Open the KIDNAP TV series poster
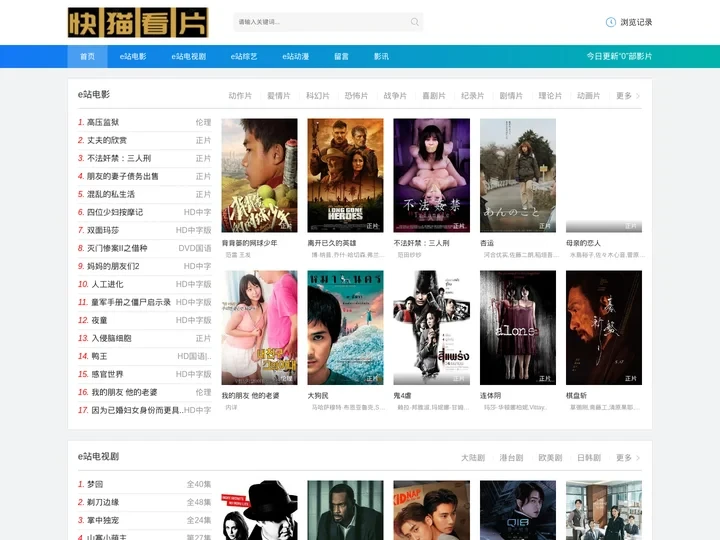 pos(432,510)
